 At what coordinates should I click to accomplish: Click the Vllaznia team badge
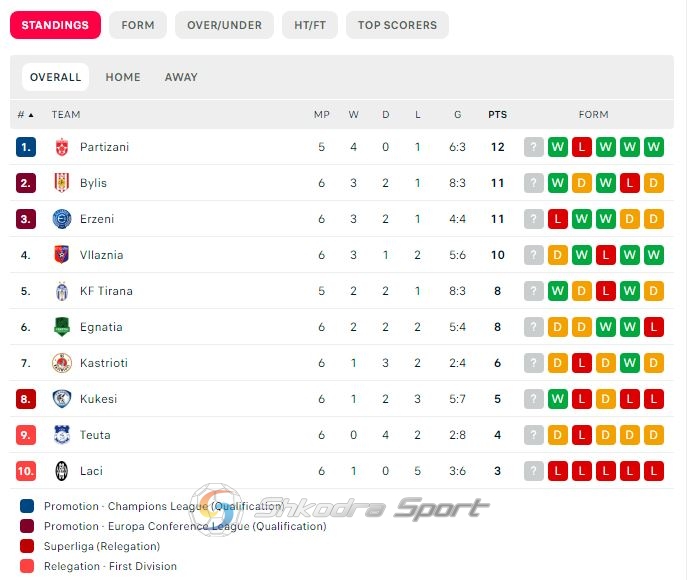point(62,255)
